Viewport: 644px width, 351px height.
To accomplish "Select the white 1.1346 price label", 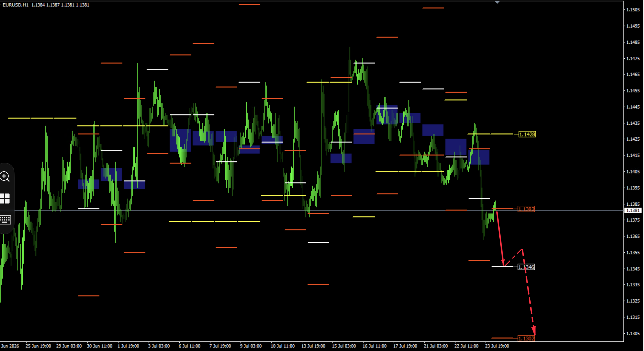I will [526, 267].
